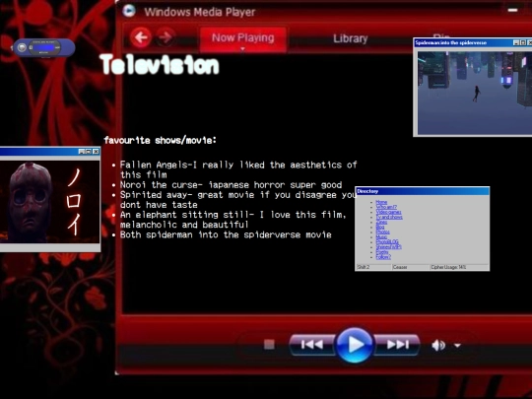Viewport: 532px width, 399px height.
Task: Click the Cipher Usage 14% status cell
Action: [x=459, y=267]
